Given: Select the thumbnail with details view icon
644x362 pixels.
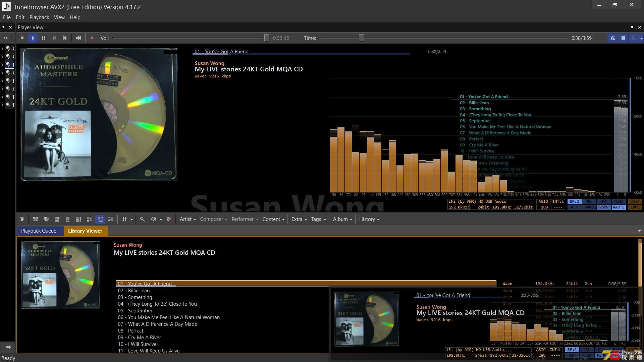Looking at the screenshot, I should tap(89, 219).
